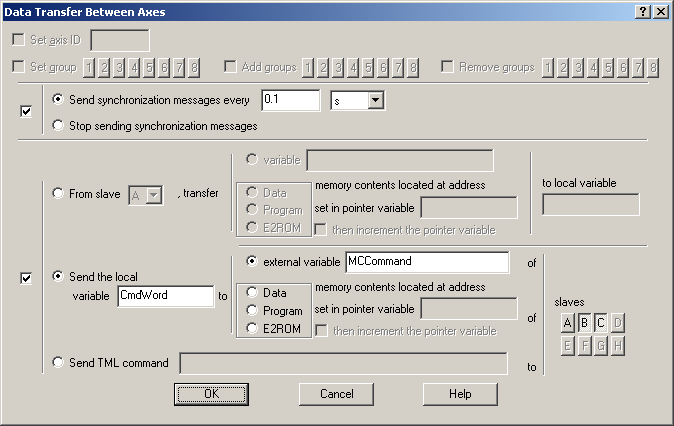Image resolution: width=674 pixels, height=426 pixels.
Task: Click the CmdWord local variable field
Action: click(x=164, y=296)
